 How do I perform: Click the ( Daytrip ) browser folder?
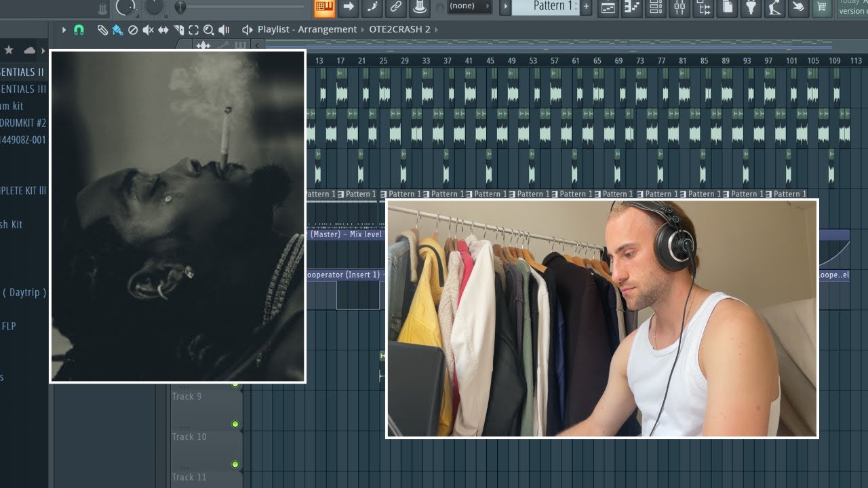coord(24,293)
